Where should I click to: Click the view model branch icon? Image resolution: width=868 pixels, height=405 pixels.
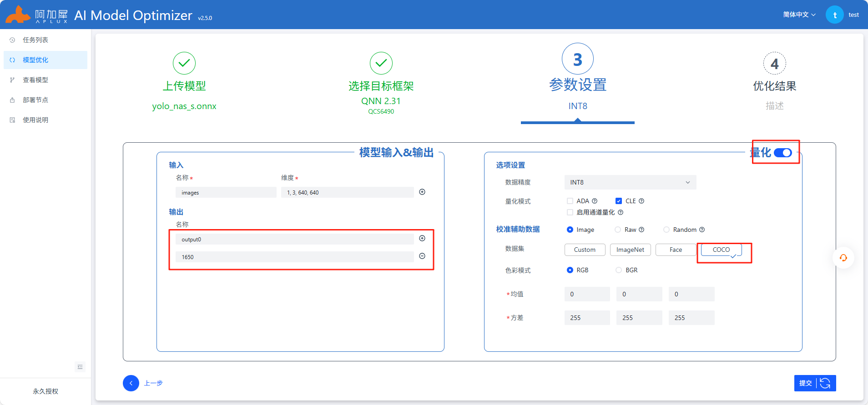click(12, 80)
